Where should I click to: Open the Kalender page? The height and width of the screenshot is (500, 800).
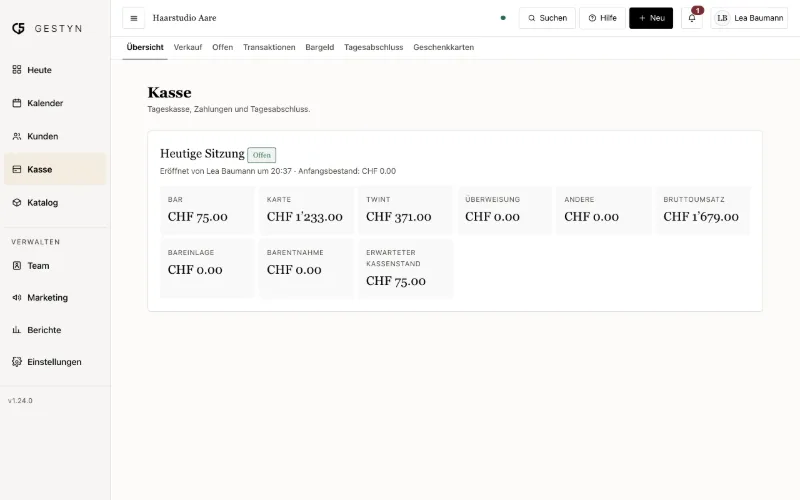click(55, 103)
